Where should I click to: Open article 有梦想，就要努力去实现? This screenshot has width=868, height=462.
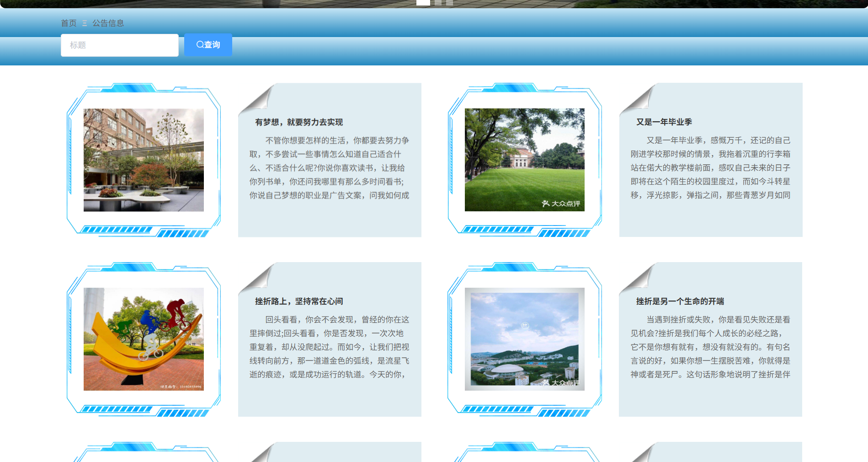click(x=298, y=122)
